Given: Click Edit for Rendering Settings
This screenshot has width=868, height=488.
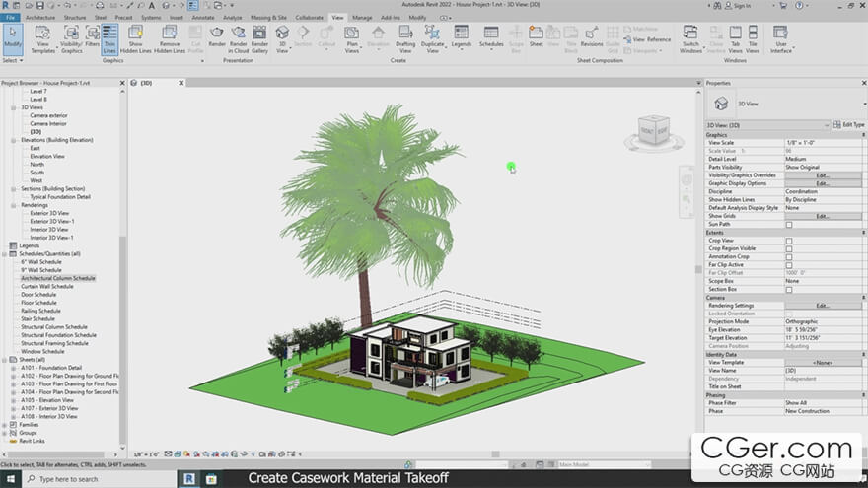Looking at the screenshot, I should point(823,306).
